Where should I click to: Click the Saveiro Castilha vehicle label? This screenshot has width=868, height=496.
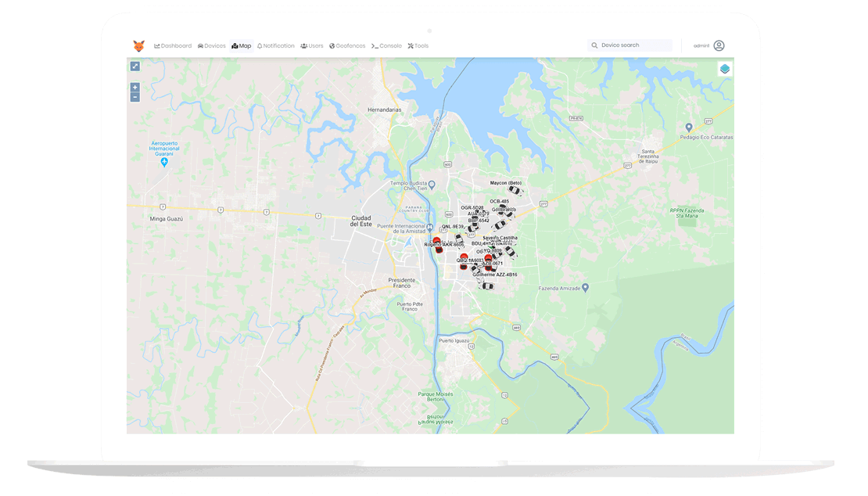point(500,238)
